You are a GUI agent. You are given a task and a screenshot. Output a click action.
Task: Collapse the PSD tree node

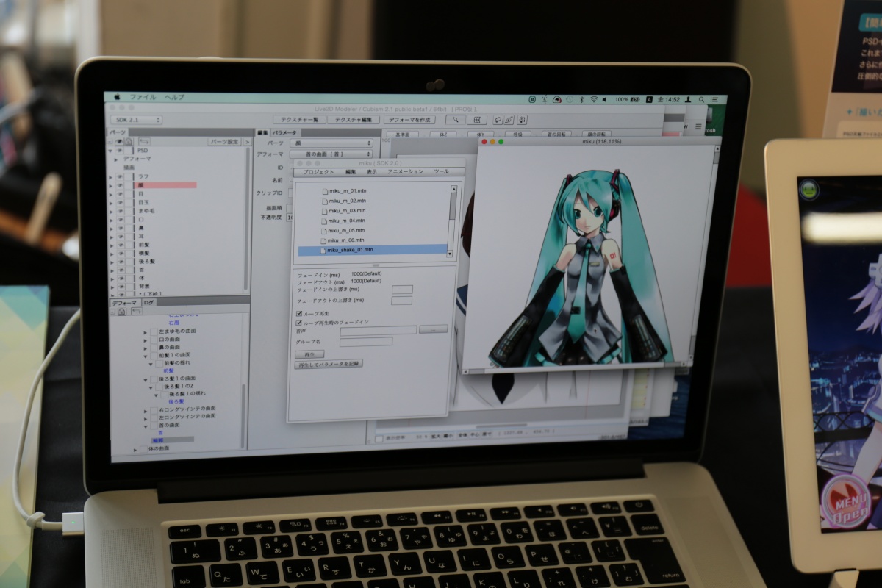(110, 151)
